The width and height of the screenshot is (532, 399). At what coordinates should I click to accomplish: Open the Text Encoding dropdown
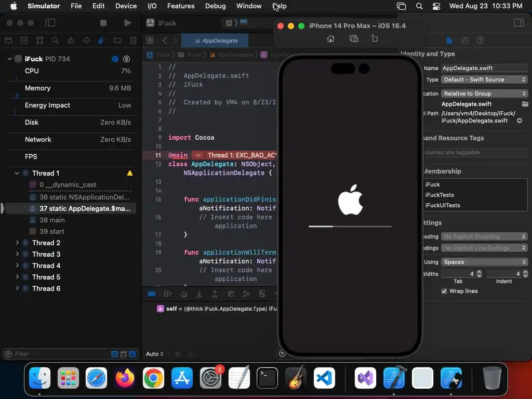484,236
